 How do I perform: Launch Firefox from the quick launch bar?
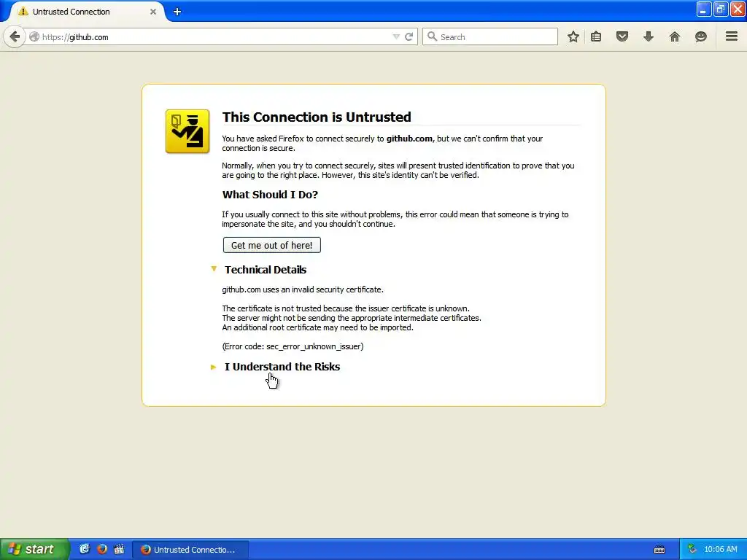click(x=102, y=549)
